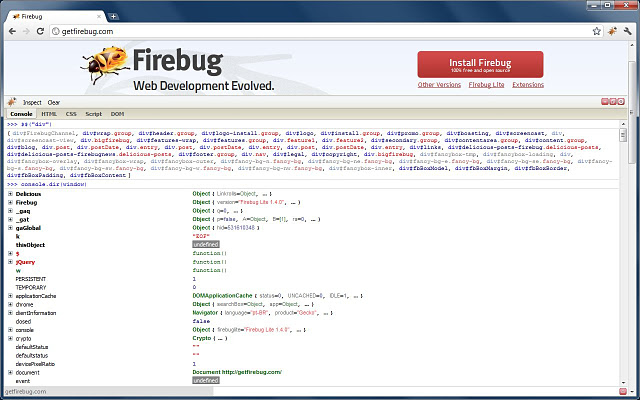Click the div#wrap.group element link
The image size is (640, 400).
(x=107, y=133)
